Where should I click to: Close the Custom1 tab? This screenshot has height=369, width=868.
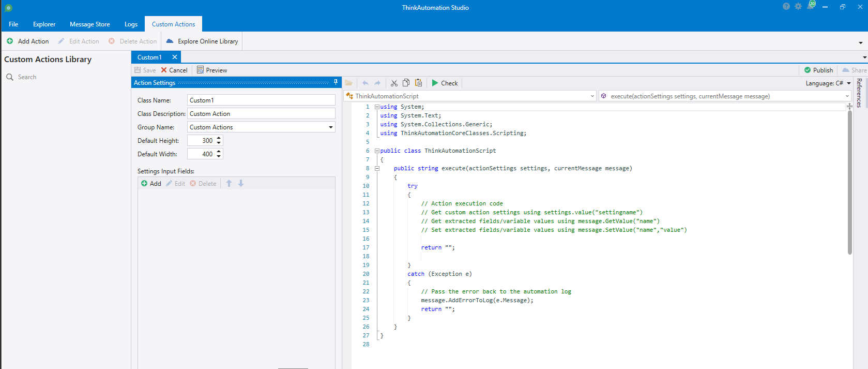(x=175, y=57)
